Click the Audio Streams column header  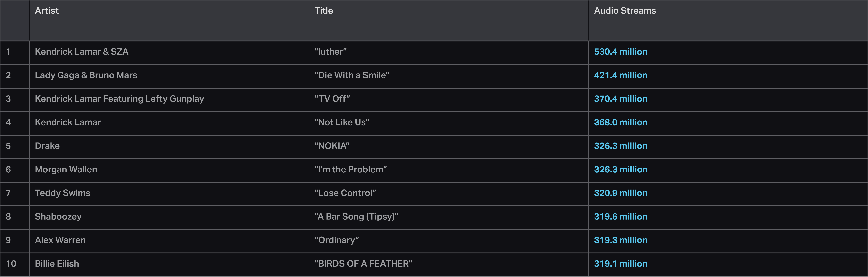click(x=625, y=11)
